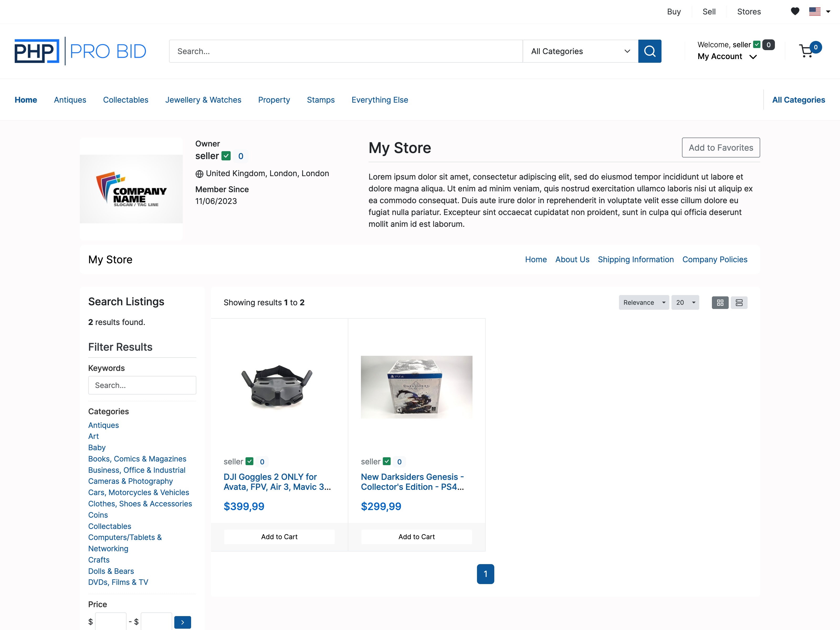Open Shipping Information for the store
Viewport: 840px width, 630px height.
636,259
